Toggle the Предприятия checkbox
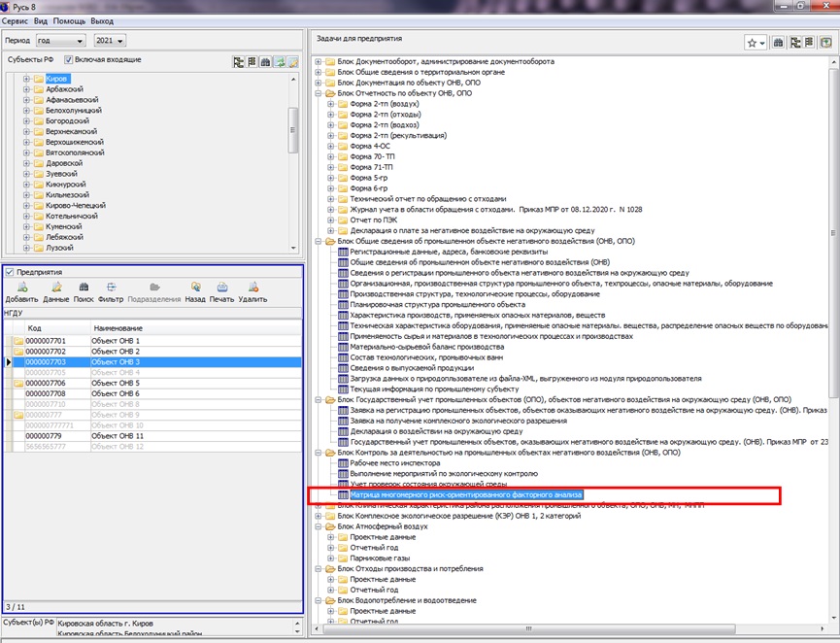Screen dimensions: 840x643 10,273
